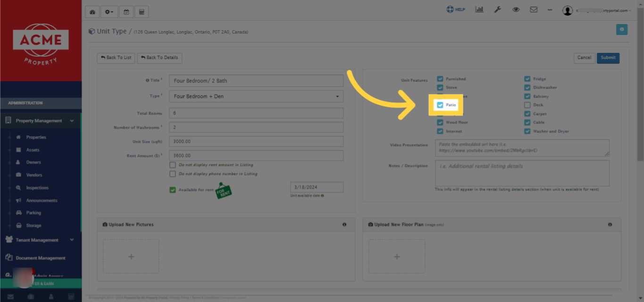The width and height of the screenshot is (644, 302).
Task: Click the Unit Size (sqft) field
Action: (x=256, y=142)
